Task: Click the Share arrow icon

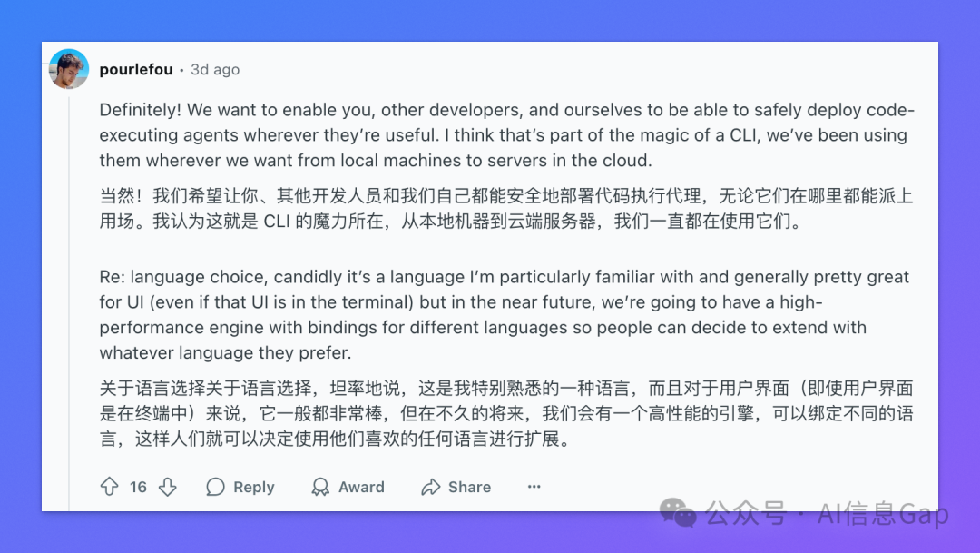Action: [431, 487]
